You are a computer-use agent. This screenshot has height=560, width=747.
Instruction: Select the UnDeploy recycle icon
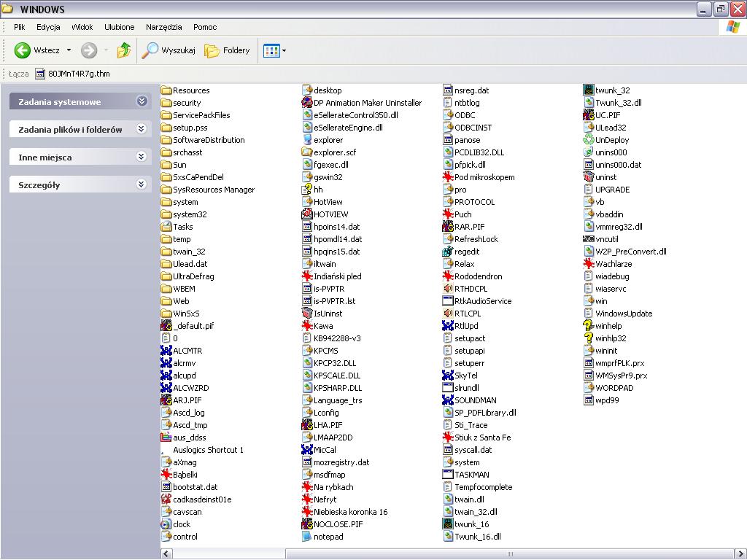pos(589,140)
